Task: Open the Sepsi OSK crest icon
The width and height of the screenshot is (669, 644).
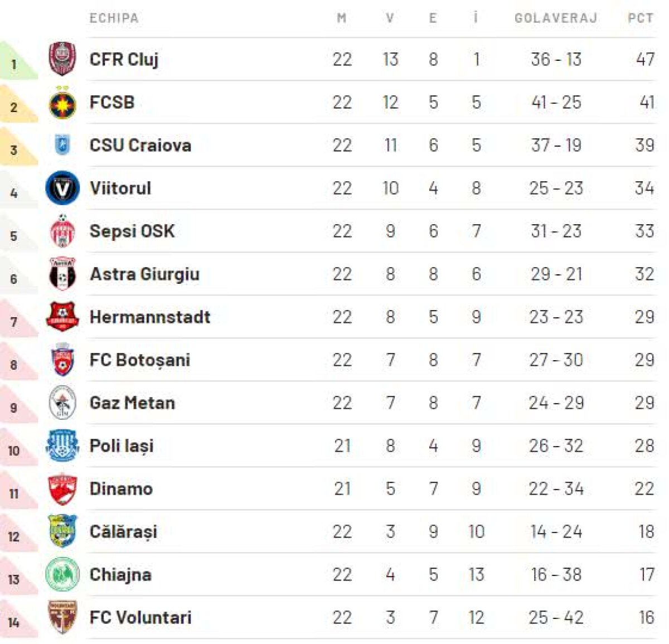Action: tap(62, 231)
